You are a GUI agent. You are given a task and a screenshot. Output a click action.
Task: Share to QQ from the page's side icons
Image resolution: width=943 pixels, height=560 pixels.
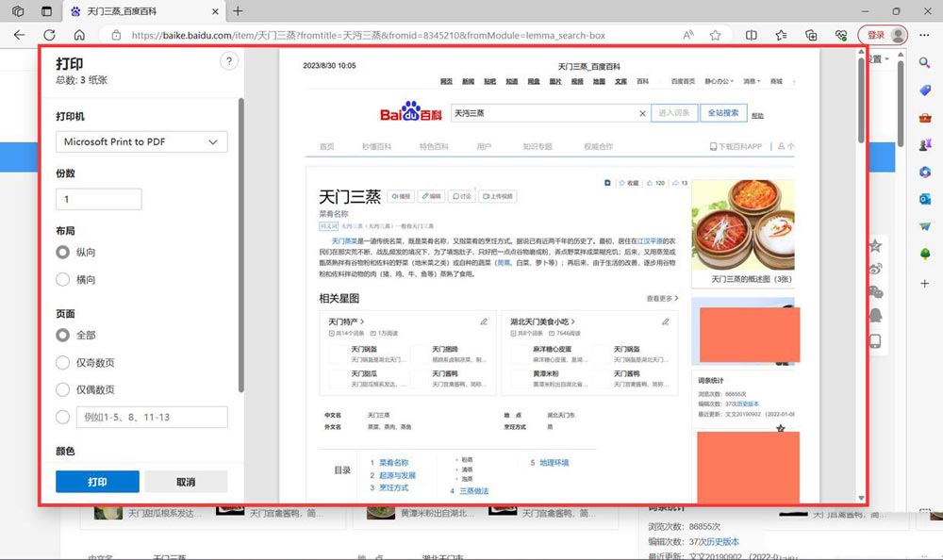click(x=876, y=316)
